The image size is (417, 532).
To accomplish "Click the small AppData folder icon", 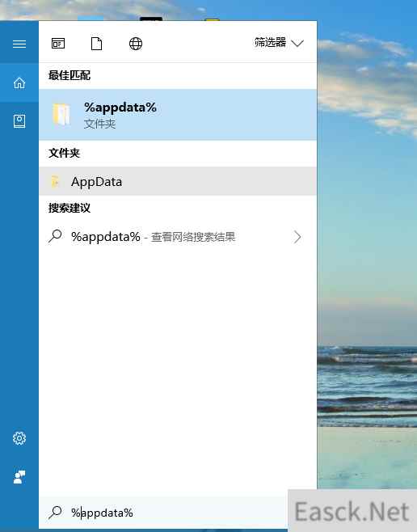I will (55, 182).
